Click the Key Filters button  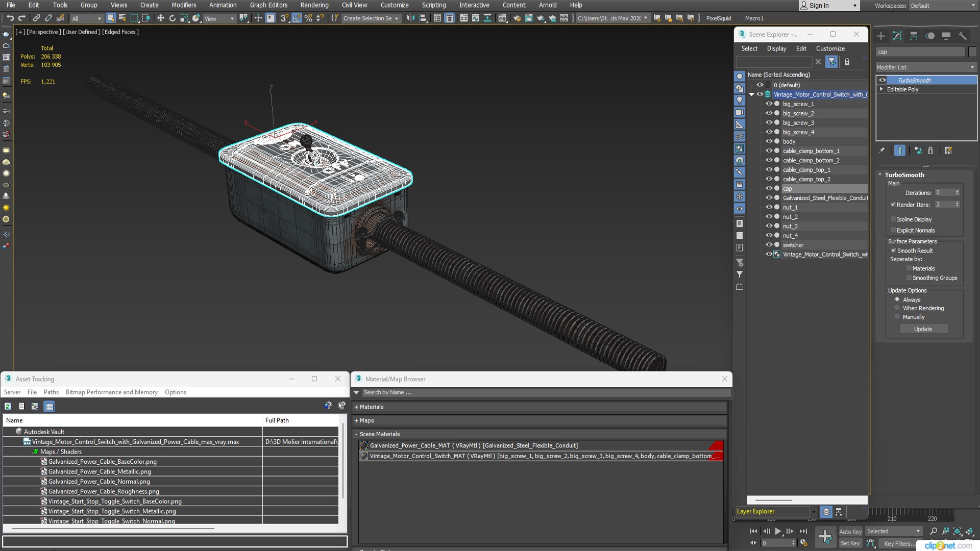[x=899, y=543]
